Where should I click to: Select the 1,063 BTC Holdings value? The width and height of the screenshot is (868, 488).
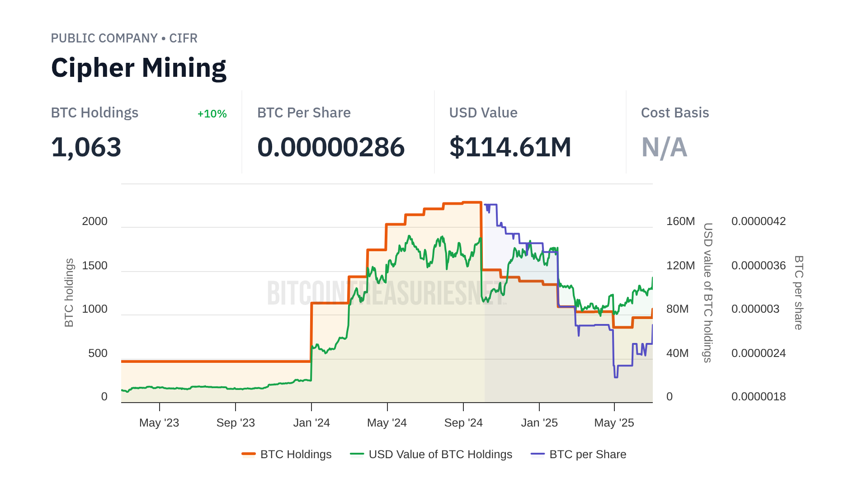(86, 147)
